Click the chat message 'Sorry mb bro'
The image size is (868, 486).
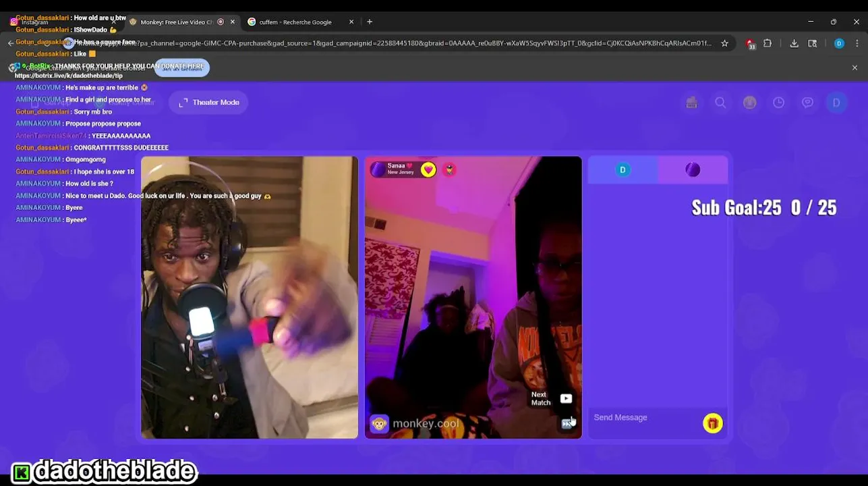coord(93,111)
